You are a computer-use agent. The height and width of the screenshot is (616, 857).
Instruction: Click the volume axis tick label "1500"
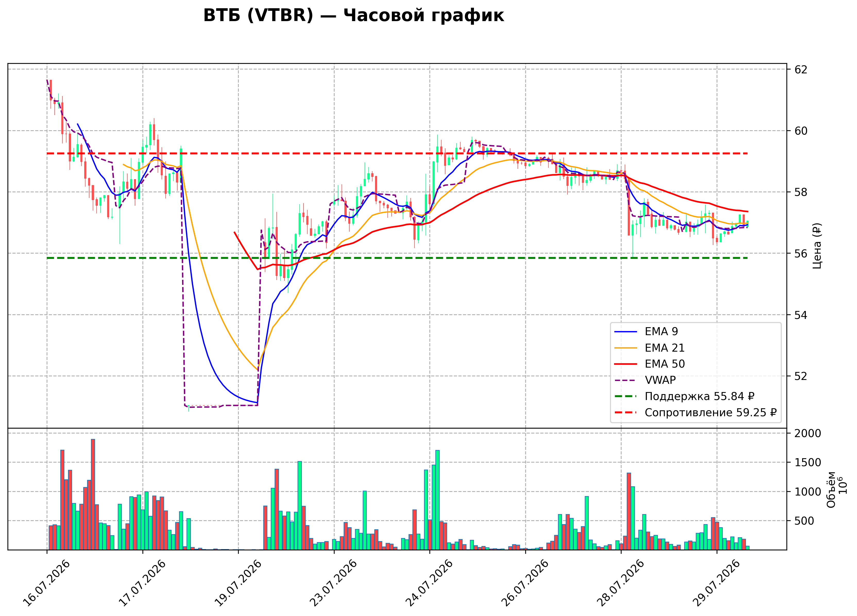pyautogui.click(x=808, y=463)
